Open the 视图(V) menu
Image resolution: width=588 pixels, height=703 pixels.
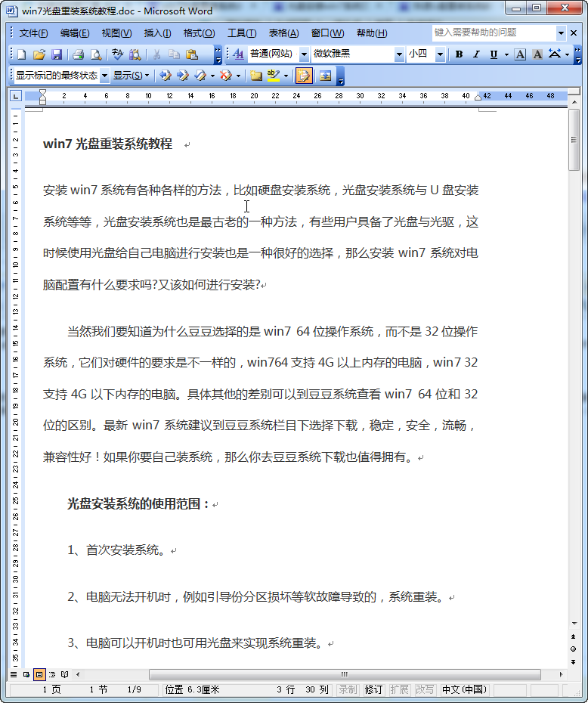116,33
